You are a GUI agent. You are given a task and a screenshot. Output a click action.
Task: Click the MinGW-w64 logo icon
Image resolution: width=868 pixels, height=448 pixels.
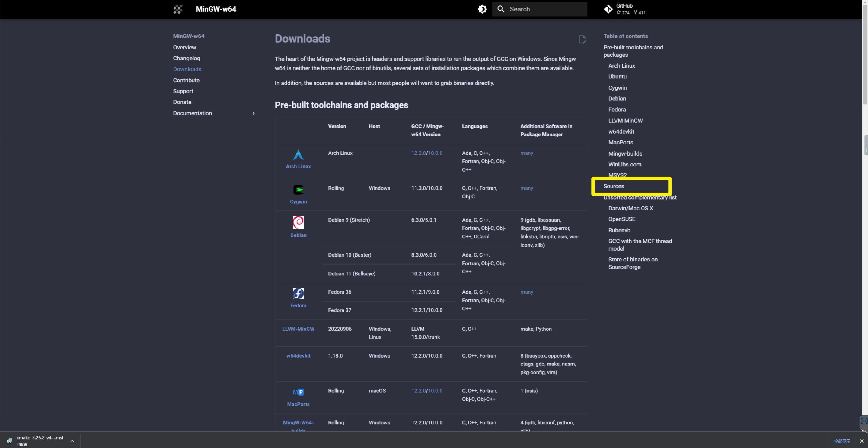(178, 9)
